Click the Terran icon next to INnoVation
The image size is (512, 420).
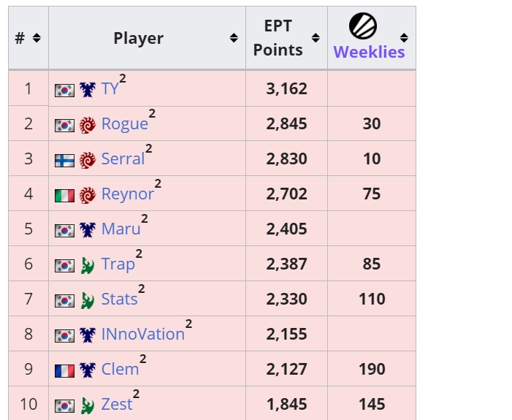[88, 335]
